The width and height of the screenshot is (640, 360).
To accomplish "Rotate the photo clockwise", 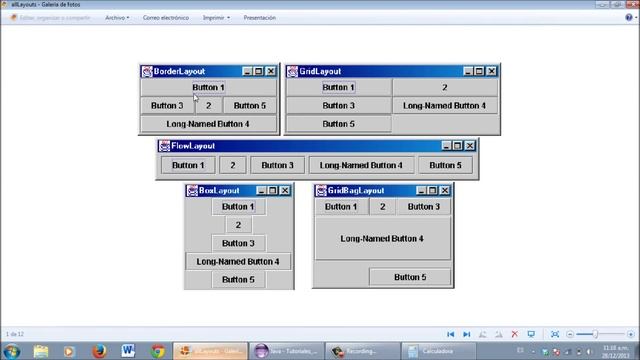I will pos(499,334).
